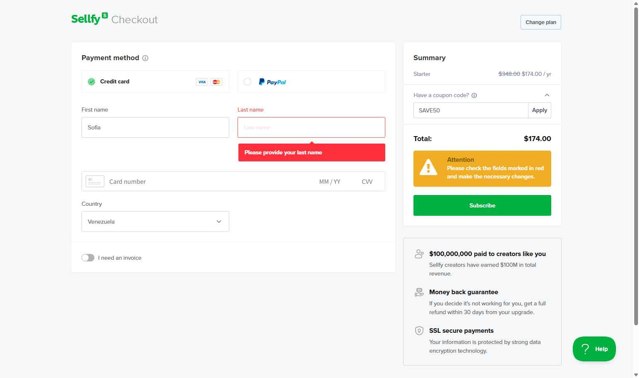This screenshot has width=639, height=378.
Task: Click the card icon in card field
Action: pos(95,181)
